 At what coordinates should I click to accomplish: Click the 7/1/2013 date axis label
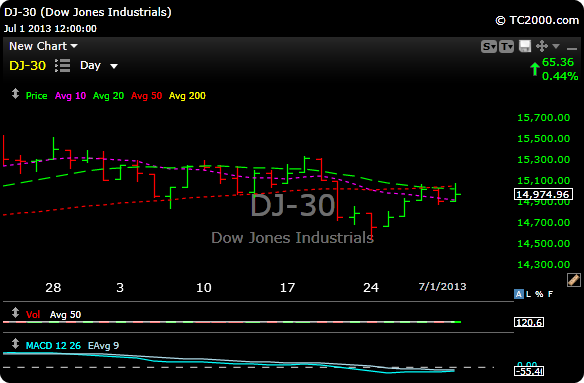pyautogui.click(x=442, y=287)
